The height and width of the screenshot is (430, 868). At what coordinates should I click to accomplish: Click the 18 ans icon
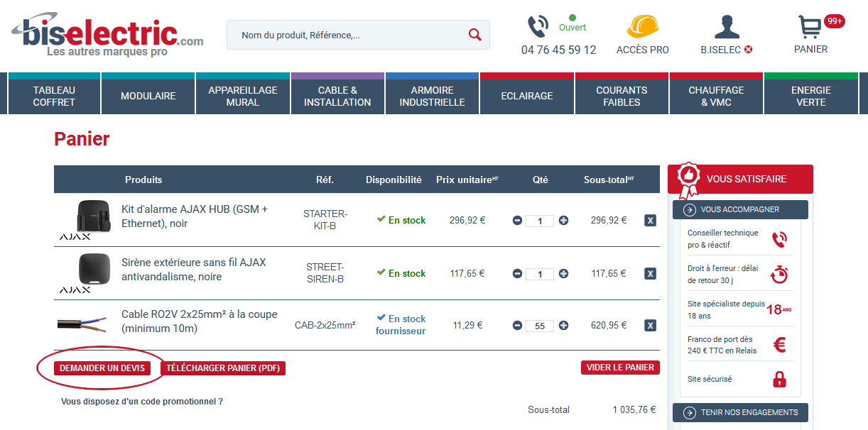pyautogui.click(x=779, y=309)
